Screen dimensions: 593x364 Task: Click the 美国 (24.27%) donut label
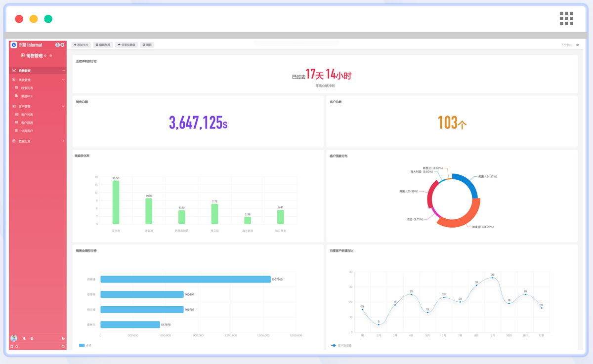tap(487, 176)
